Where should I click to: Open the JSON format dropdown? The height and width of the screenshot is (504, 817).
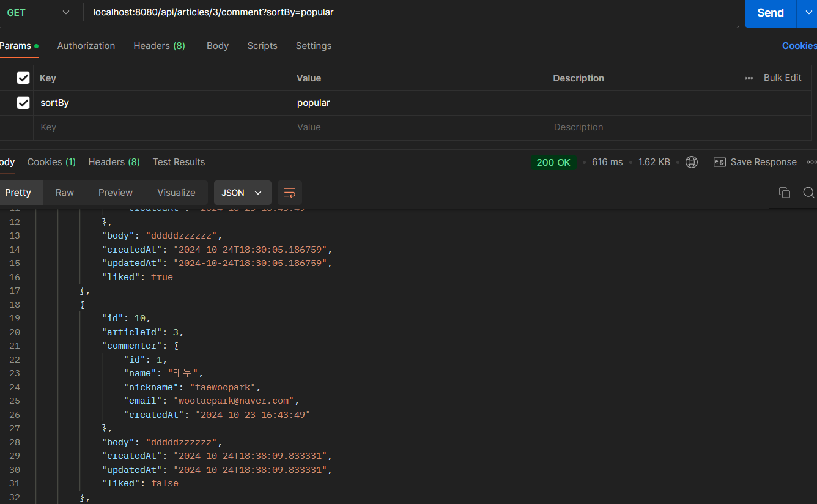(242, 193)
